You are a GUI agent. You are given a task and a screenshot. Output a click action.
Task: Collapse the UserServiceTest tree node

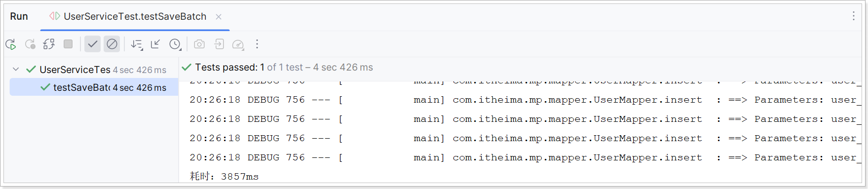[x=16, y=69]
